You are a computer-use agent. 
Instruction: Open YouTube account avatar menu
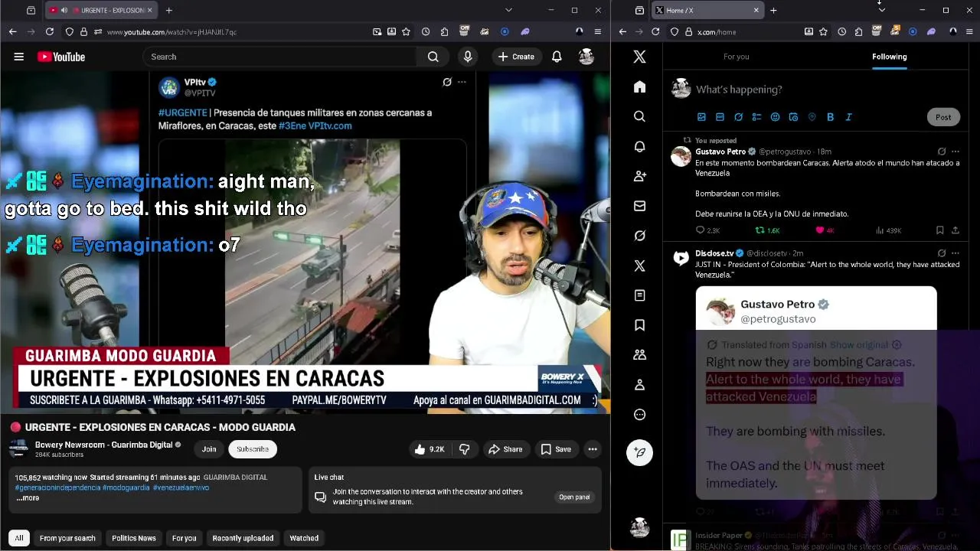pos(586,57)
